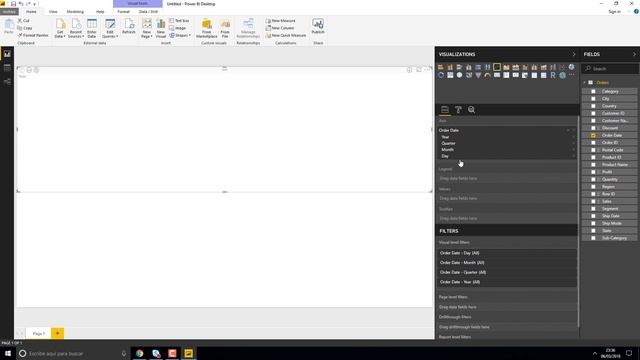Screen dimensions: 640x360
Task: Click the Publish ribbon icon
Action: click(x=318, y=26)
